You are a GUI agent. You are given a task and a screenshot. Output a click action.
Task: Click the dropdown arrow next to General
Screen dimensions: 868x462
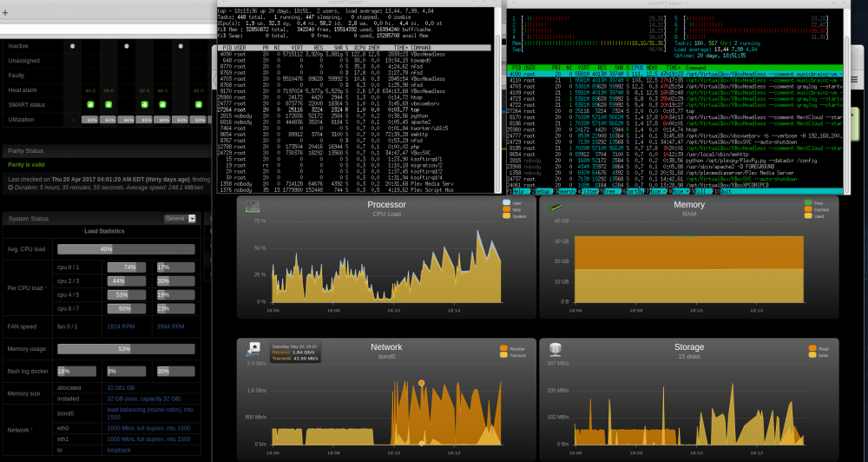click(192, 218)
